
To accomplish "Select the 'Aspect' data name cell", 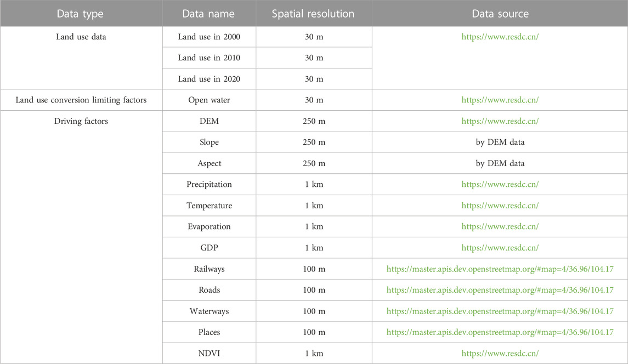I will 209,163.
